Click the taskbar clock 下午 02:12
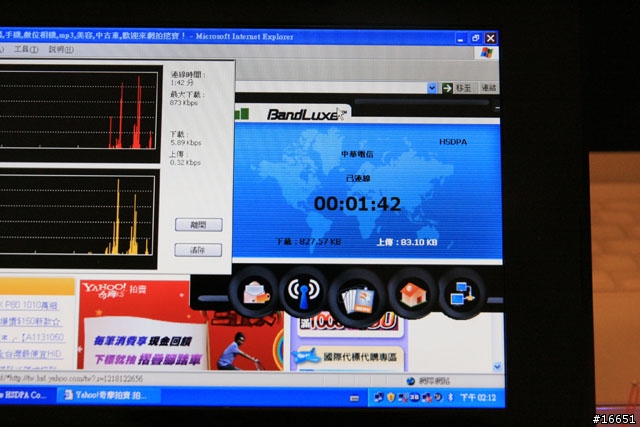Image resolution: width=640 pixels, height=427 pixels. click(478, 398)
